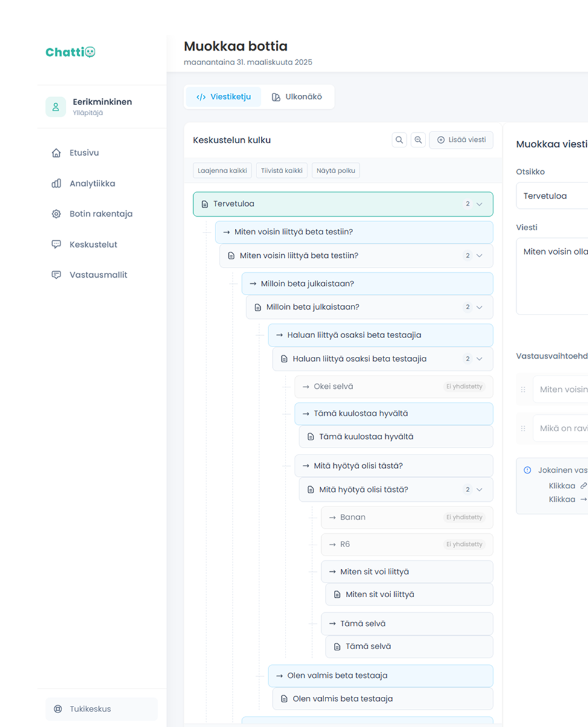Toggle Näytä polku path display
588x727 pixels.
pyautogui.click(x=336, y=170)
